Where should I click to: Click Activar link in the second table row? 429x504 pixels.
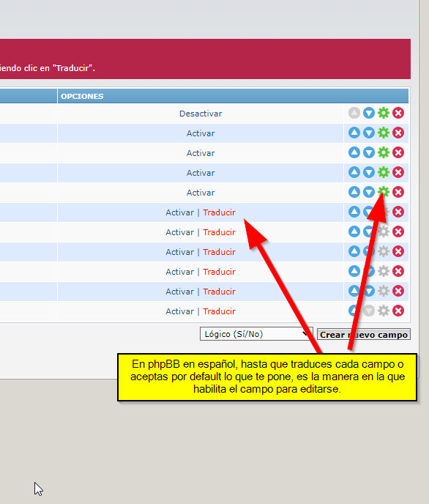click(x=201, y=133)
